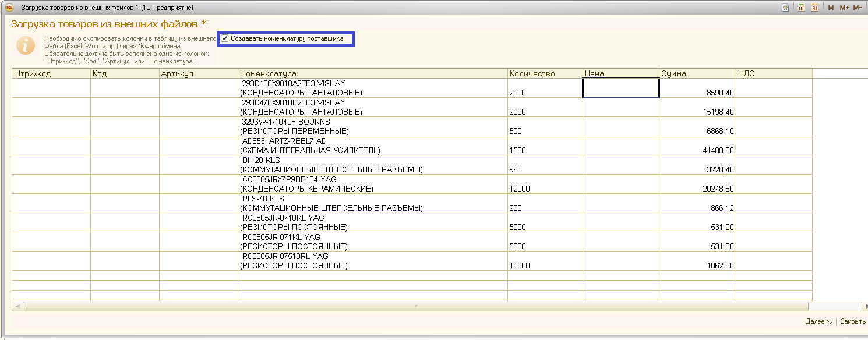Open the calendar icon showing 31
This screenshot has width=868, height=340.
[x=815, y=8]
